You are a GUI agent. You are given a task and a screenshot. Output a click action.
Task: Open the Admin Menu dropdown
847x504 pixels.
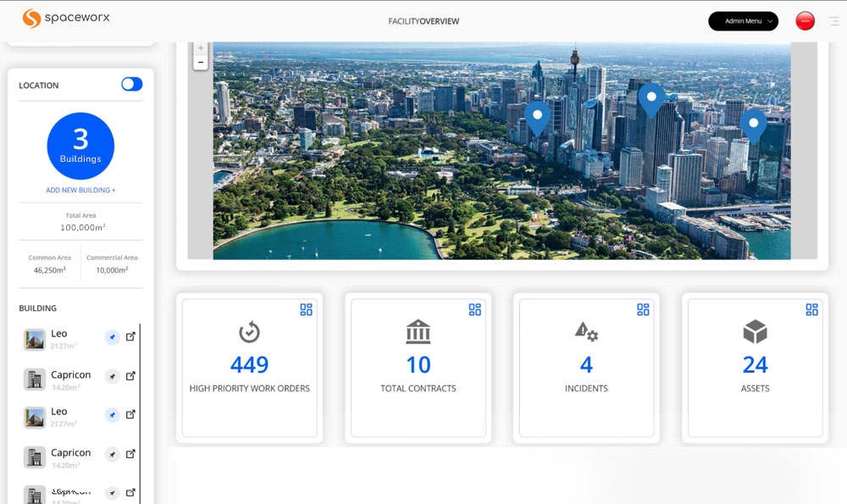tap(743, 20)
